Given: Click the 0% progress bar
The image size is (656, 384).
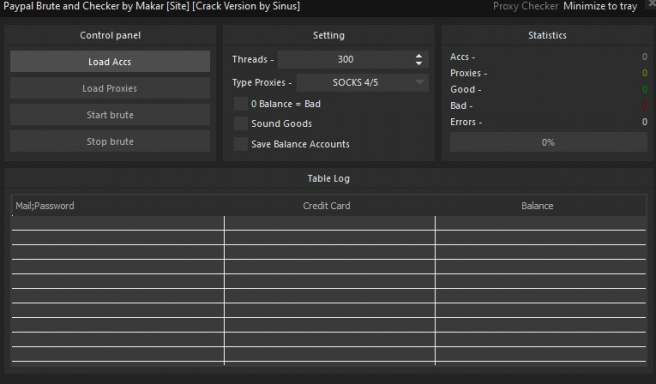Looking at the screenshot, I should coord(548,143).
